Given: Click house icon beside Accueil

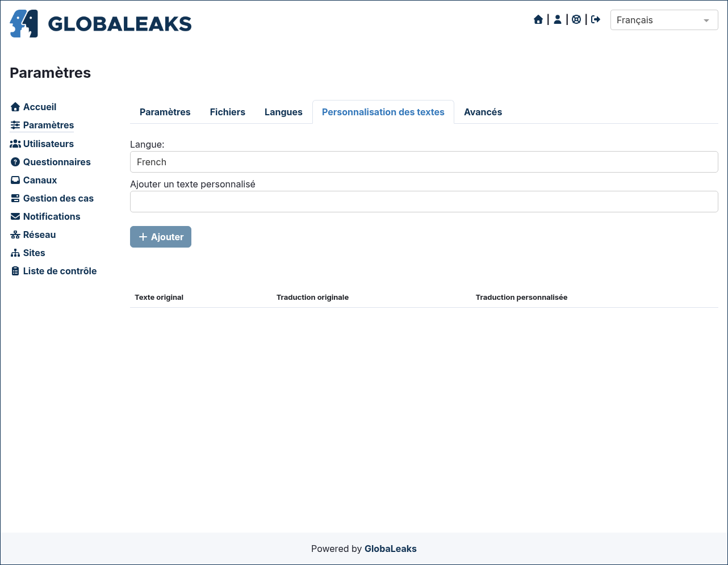Looking at the screenshot, I should [x=15, y=107].
